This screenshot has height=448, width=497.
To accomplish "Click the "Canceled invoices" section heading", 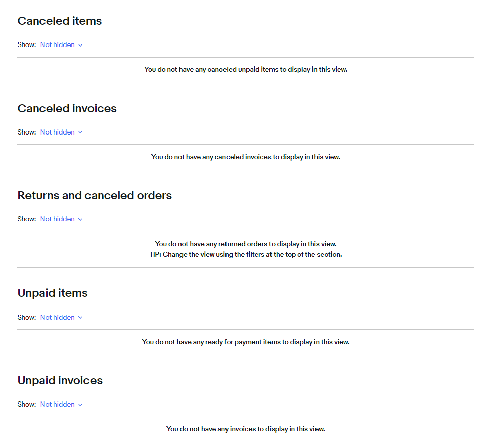I will coord(67,109).
